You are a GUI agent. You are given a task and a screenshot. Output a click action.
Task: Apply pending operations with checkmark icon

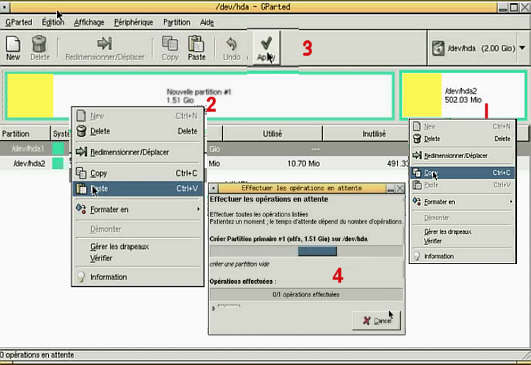pyautogui.click(x=266, y=43)
